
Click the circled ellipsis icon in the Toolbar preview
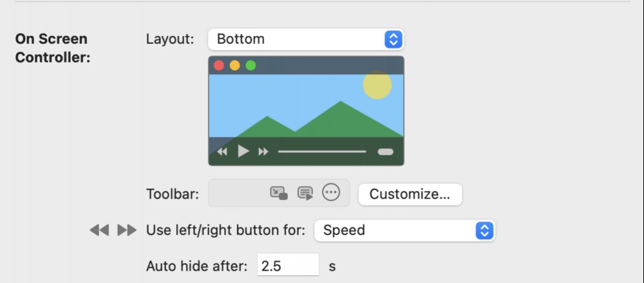point(331,192)
